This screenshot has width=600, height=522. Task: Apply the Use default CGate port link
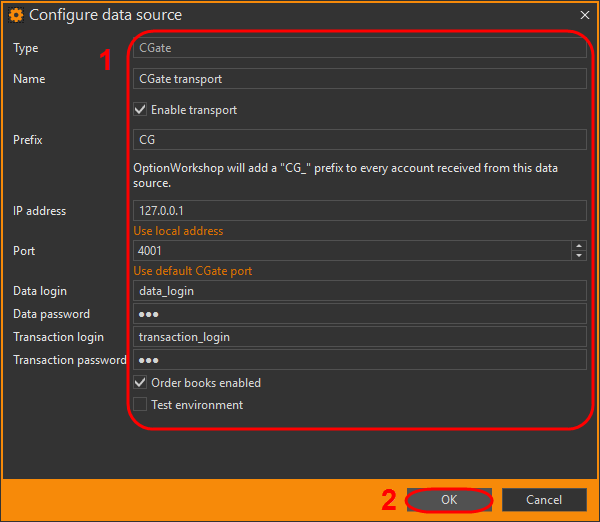(193, 271)
